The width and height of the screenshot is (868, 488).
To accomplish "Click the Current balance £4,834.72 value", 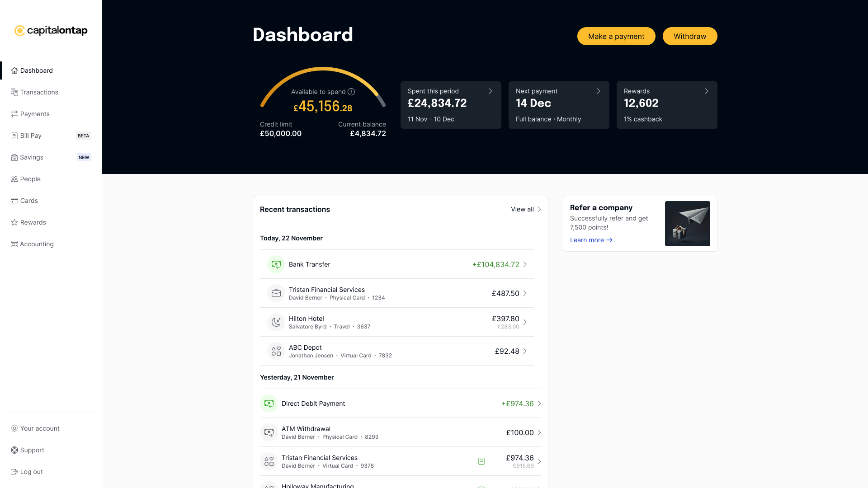I will pos(368,134).
